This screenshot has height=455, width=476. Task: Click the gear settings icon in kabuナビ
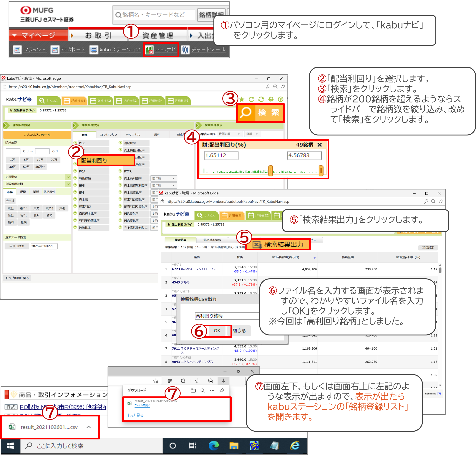tap(271, 99)
